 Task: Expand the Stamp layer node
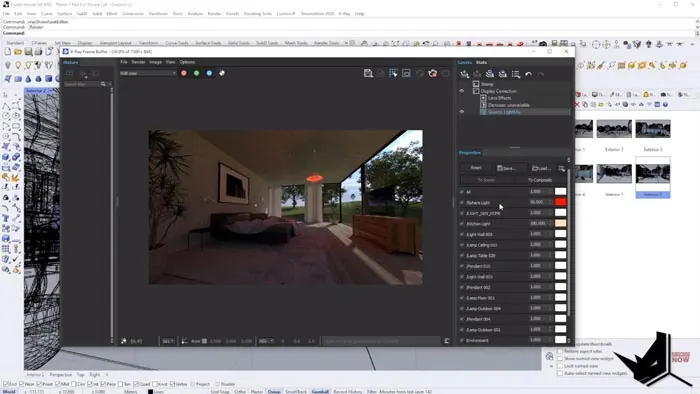point(476,84)
